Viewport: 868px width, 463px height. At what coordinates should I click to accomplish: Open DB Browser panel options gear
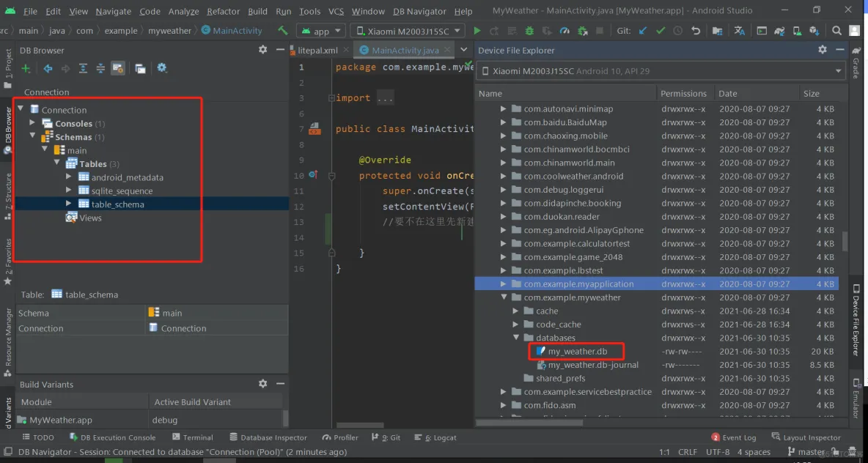263,50
